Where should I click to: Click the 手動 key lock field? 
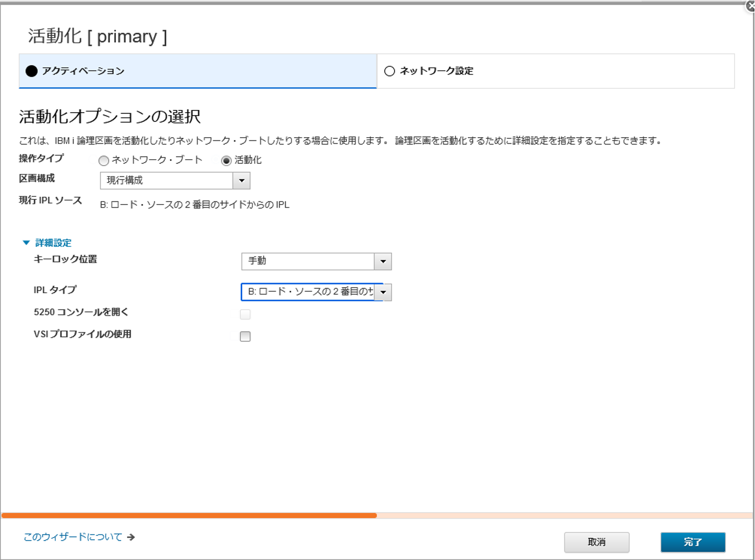coord(308,261)
